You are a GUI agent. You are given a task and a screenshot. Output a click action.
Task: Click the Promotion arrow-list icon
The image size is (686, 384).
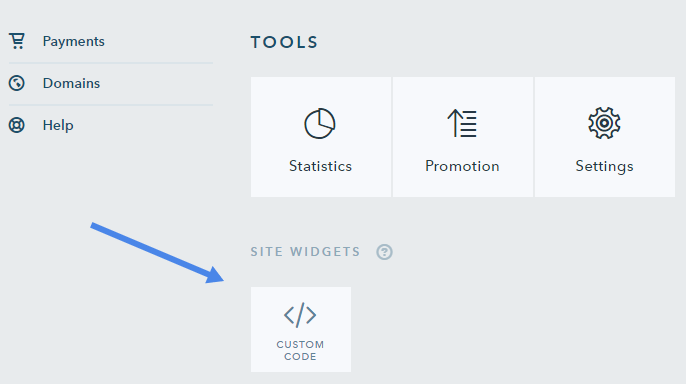[x=462, y=123]
